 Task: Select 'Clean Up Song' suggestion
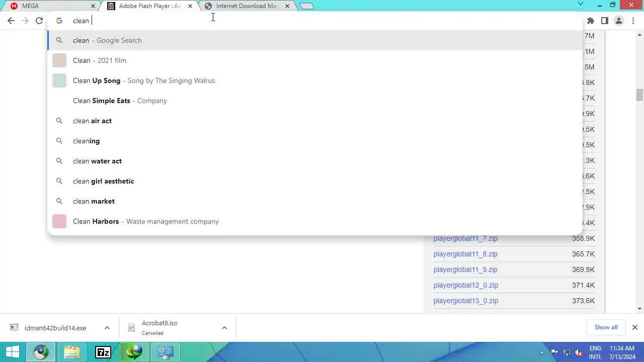[x=315, y=80]
